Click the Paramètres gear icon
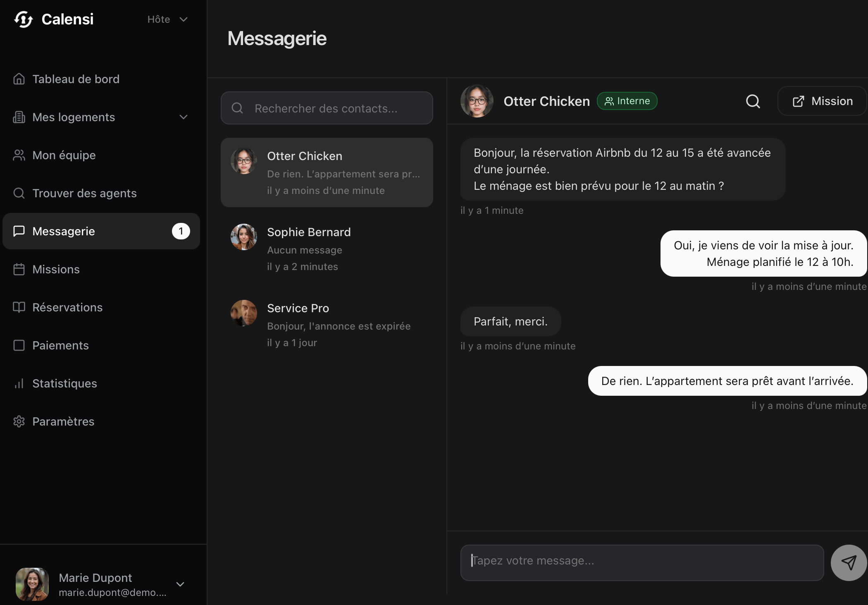This screenshot has height=605, width=868. tap(19, 421)
